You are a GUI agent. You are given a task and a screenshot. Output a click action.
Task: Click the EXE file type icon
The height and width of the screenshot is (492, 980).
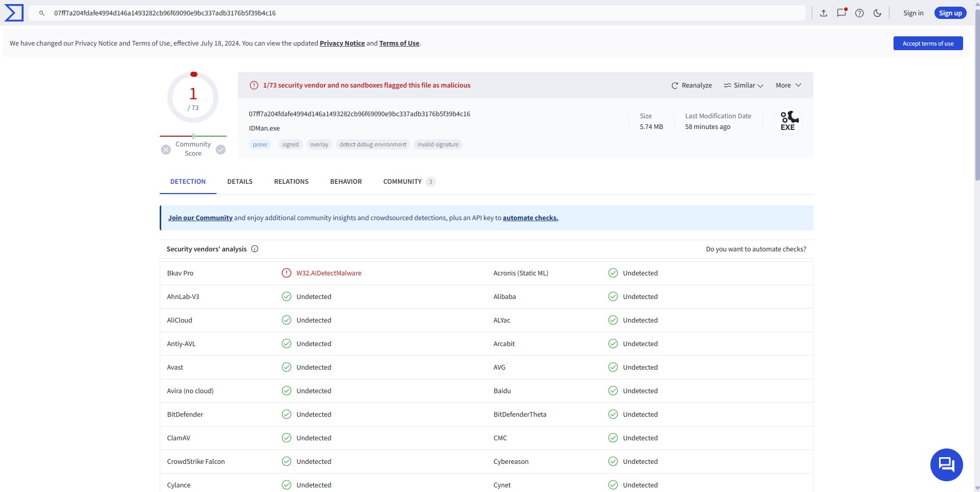click(x=788, y=121)
